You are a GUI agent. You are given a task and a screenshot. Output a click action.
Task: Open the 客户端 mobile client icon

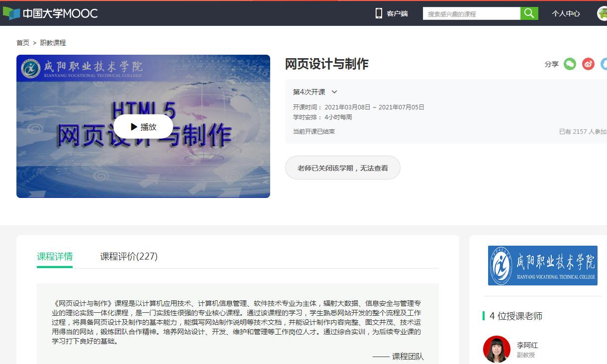pos(379,13)
